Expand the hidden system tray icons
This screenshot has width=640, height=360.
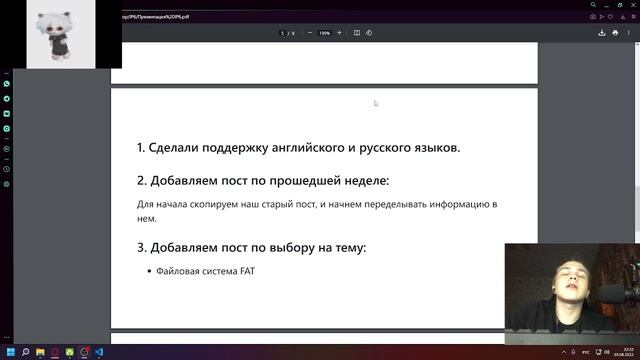click(x=564, y=352)
